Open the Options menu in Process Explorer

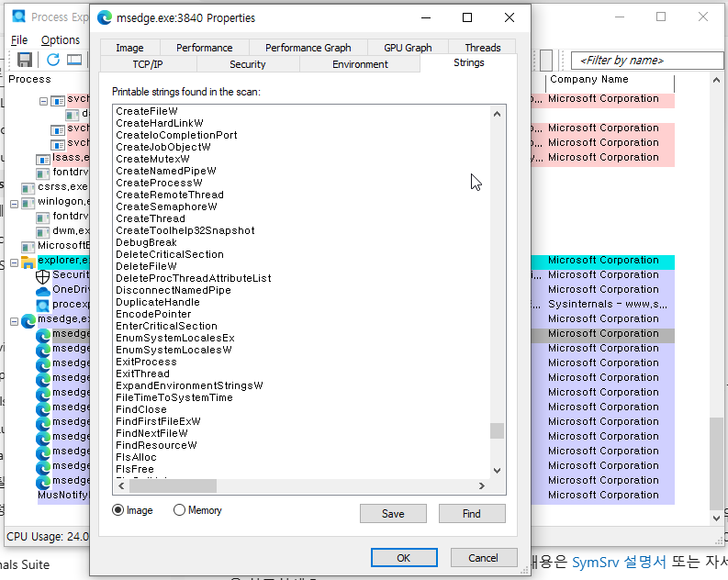[61, 40]
